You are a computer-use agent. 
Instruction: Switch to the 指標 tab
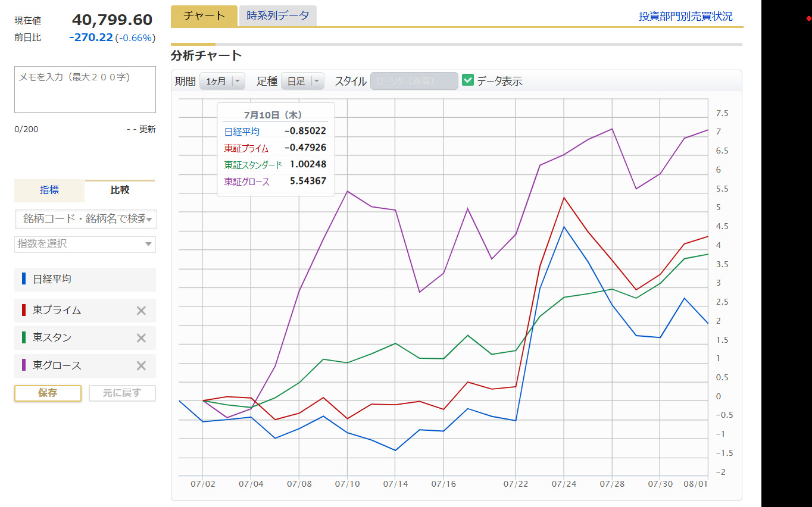click(x=49, y=190)
